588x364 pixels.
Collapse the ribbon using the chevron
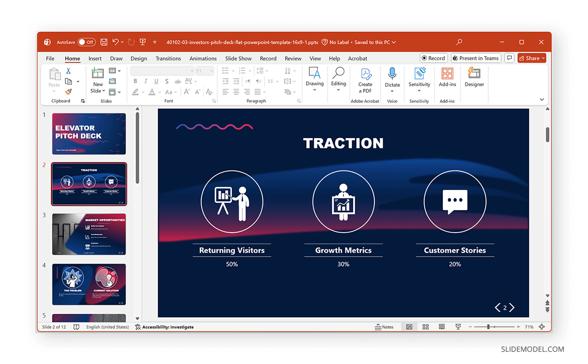click(542, 99)
